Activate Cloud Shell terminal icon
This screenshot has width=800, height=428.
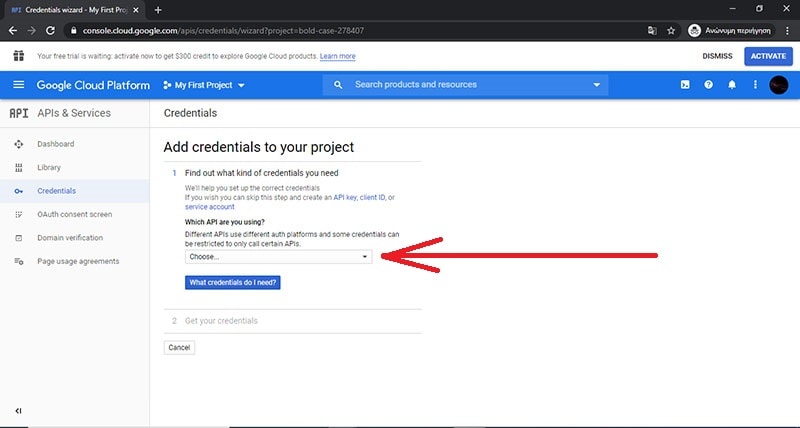[x=684, y=85]
